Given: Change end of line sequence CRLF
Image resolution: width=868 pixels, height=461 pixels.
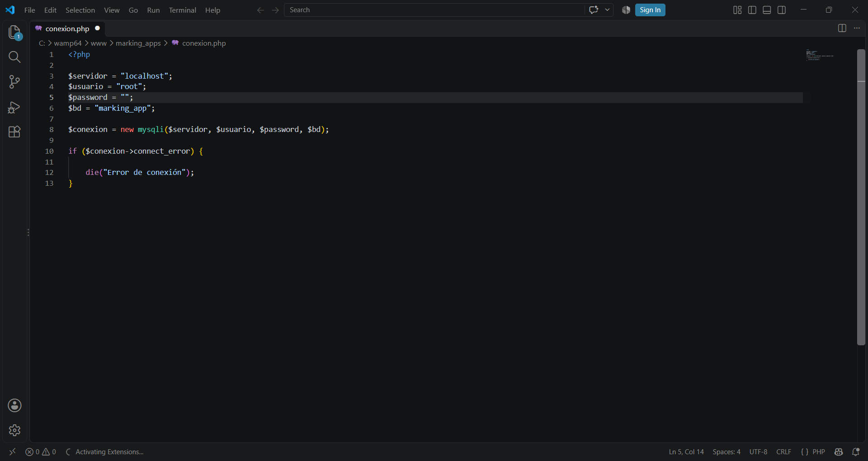Looking at the screenshot, I should pyautogui.click(x=783, y=452).
